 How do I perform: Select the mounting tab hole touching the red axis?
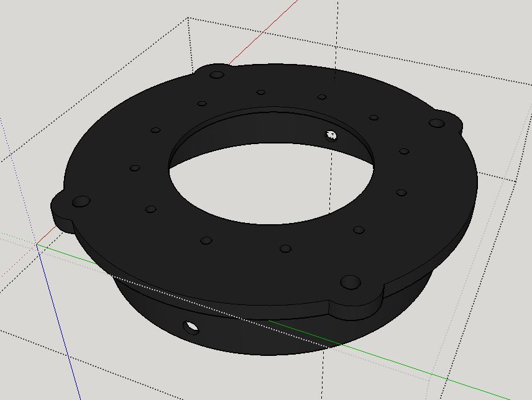[216, 75]
